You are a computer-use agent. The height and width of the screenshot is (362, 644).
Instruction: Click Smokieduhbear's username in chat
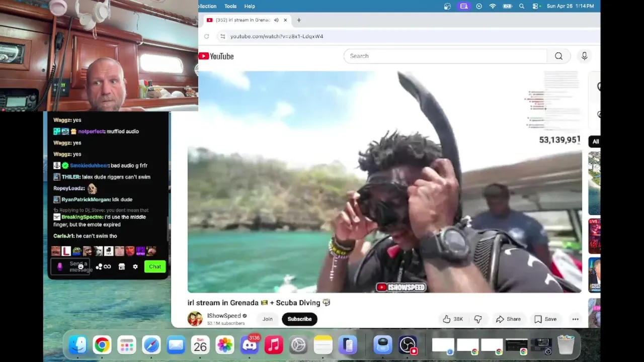click(89, 165)
